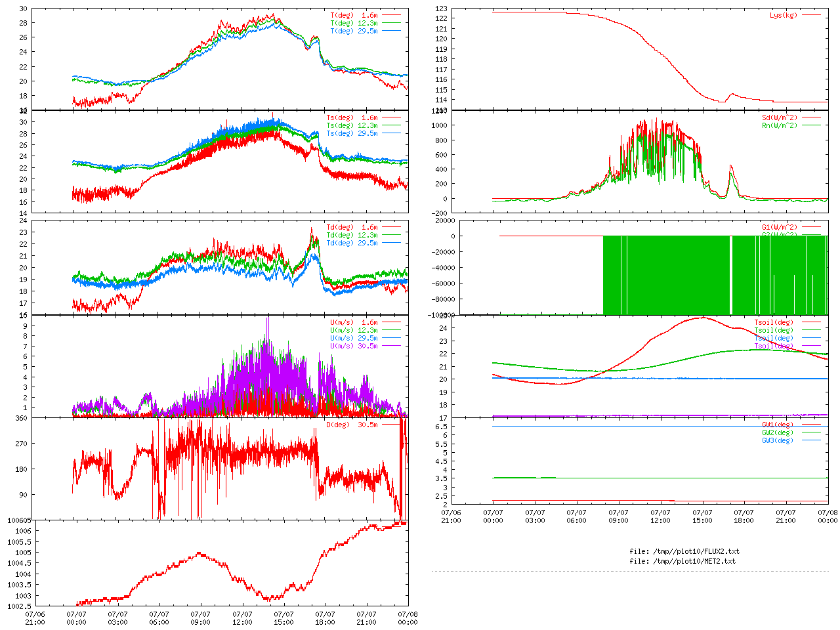This screenshot has width=840, height=630.
Task: Pick the "G1(W/m^2)" legend label
Action: [780, 227]
